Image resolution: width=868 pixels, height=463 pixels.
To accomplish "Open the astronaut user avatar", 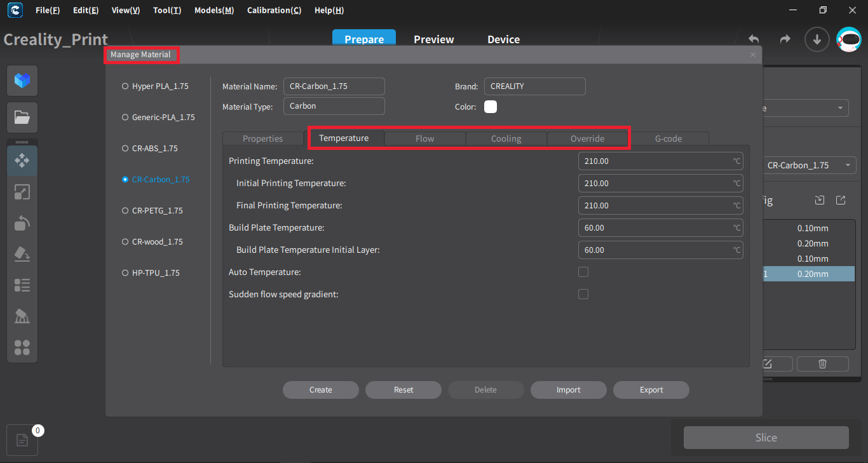I will (x=849, y=39).
